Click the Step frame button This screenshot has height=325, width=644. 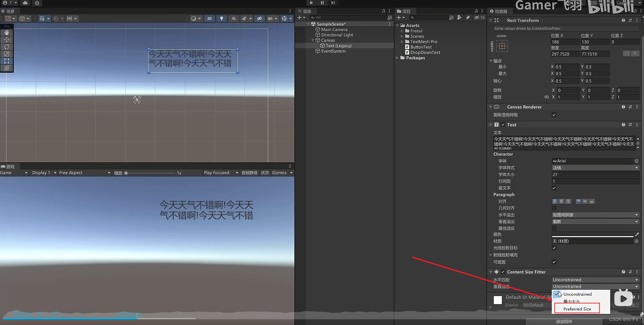coord(333,3)
